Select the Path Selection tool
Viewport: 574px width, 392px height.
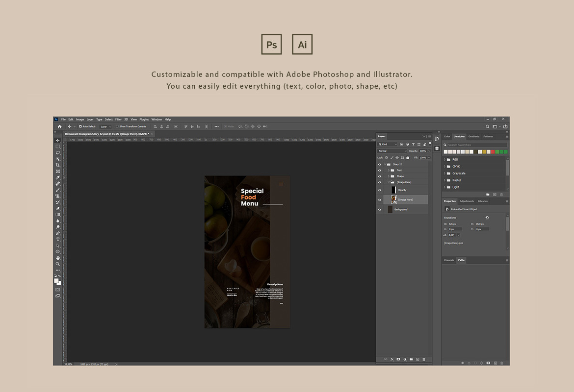click(x=58, y=245)
